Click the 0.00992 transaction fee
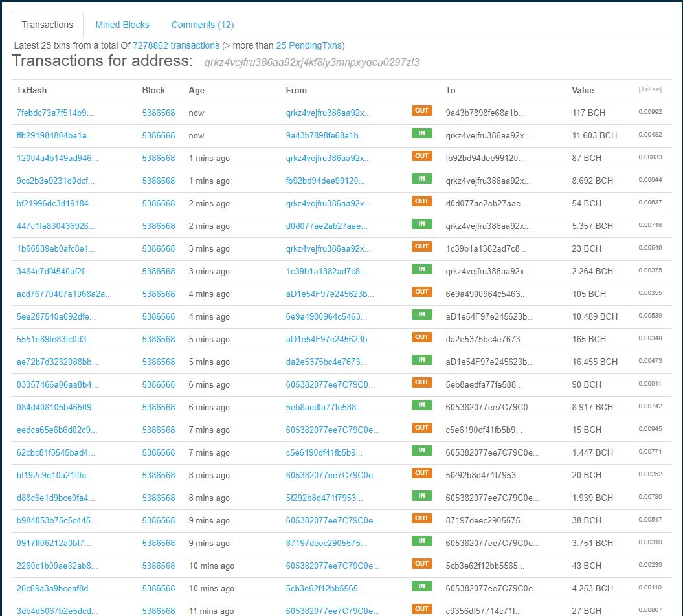 click(650, 112)
